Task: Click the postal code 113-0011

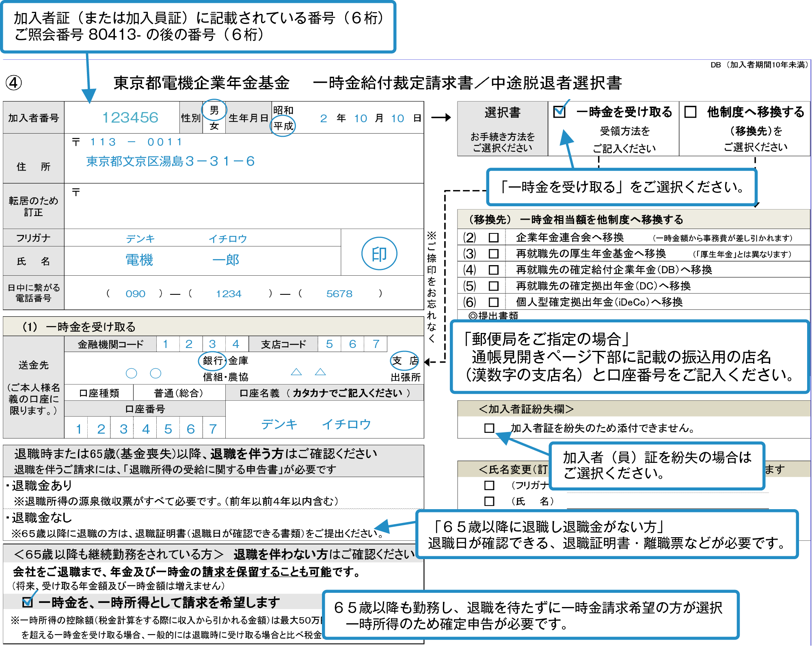Action: (x=136, y=142)
